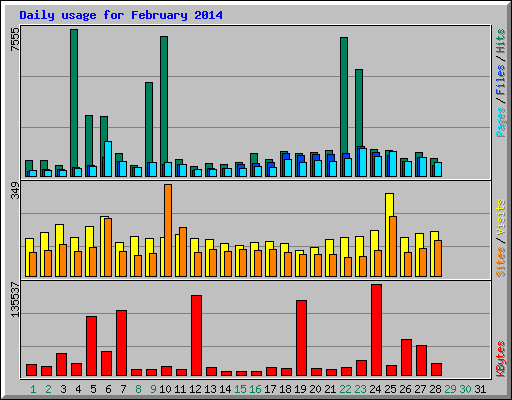Click day 5 on the x-axis

point(93,389)
